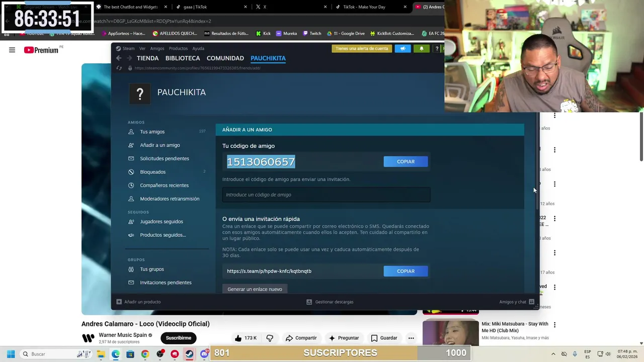This screenshot has width=644, height=362.
Task: Copy the quick invite link
Action: coord(406,271)
